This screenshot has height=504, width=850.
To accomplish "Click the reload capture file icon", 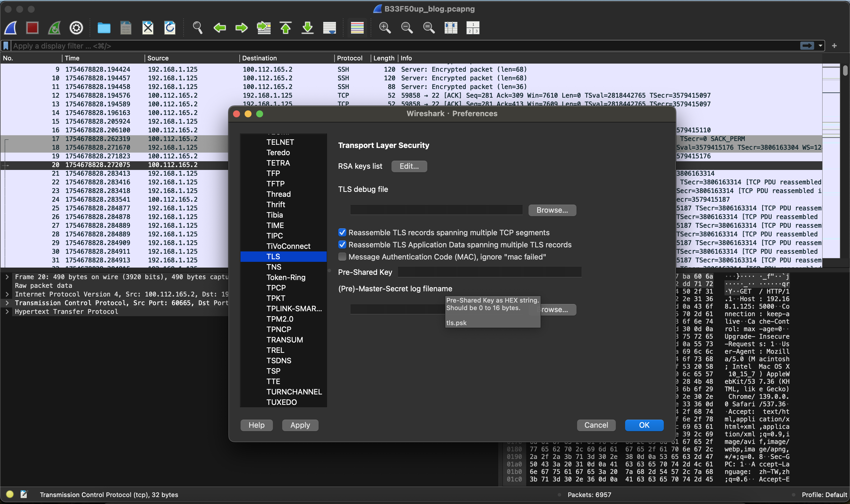I will coord(169,27).
